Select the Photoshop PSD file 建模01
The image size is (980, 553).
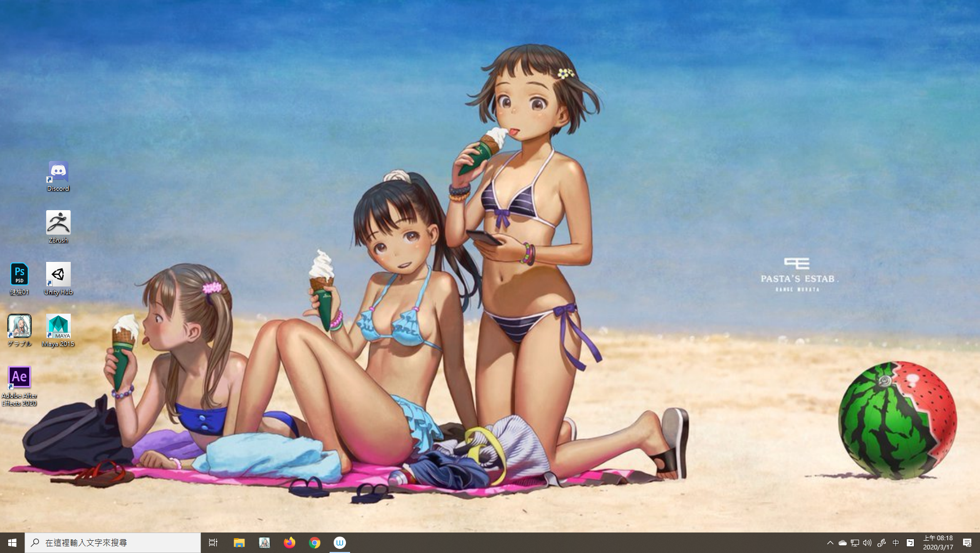click(19, 279)
